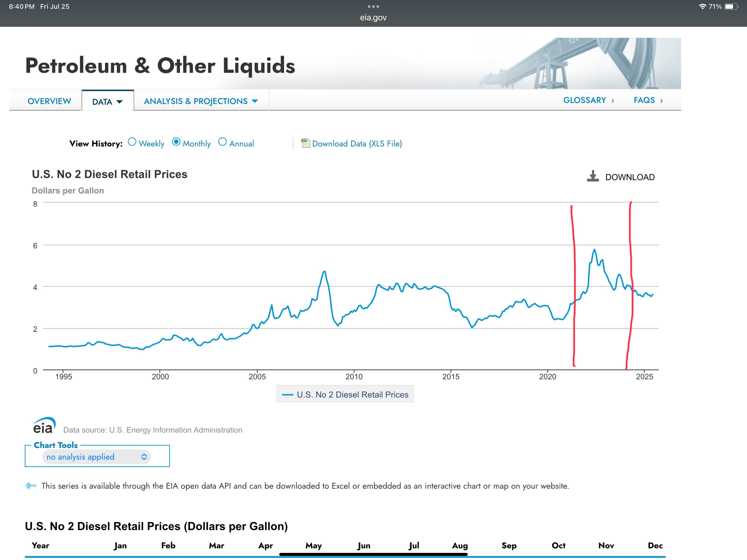This screenshot has height=560, width=747.
Task: Click Download Data (XLS File) link
Action: [x=357, y=144]
